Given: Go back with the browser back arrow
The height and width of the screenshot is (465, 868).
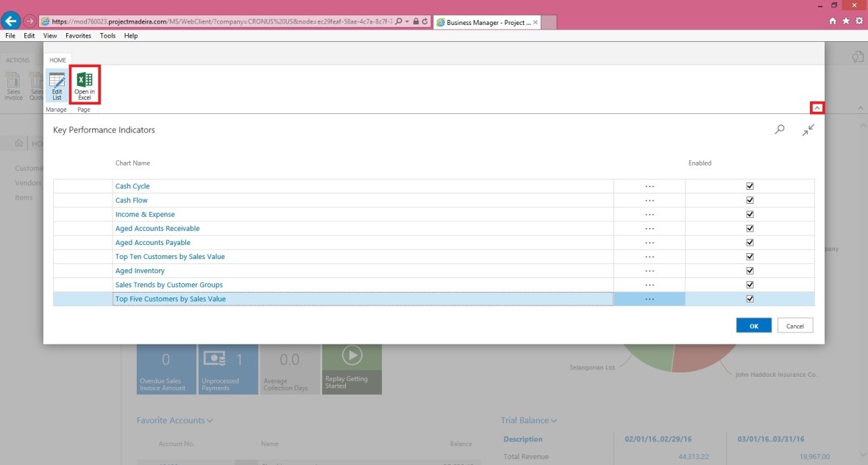Looking at the screenshot, I should click(11, 21).
